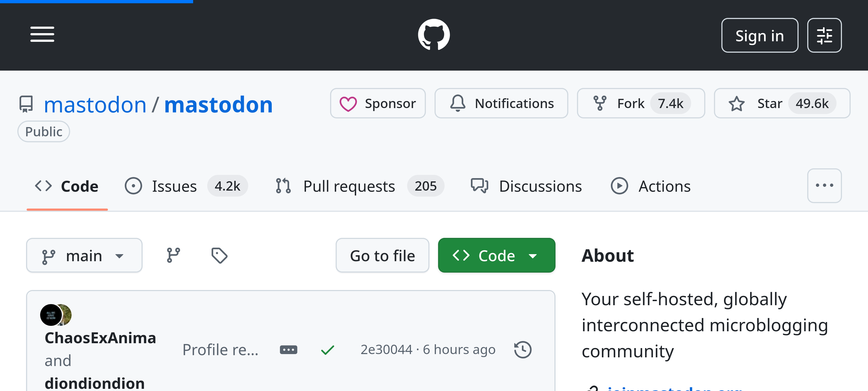Viewport: 868px width, 391px height.
Task: Click the Sign in button
Action: coord(760,35)
